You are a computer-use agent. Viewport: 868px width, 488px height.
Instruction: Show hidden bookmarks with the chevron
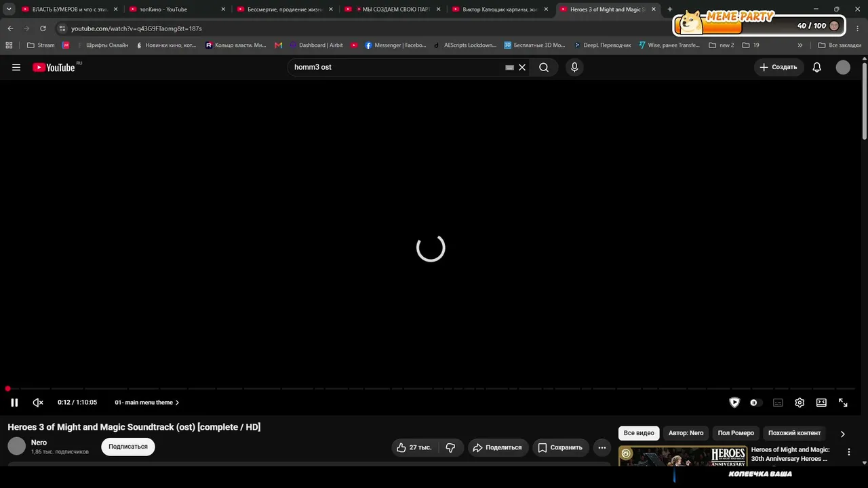tap(800, 45)
